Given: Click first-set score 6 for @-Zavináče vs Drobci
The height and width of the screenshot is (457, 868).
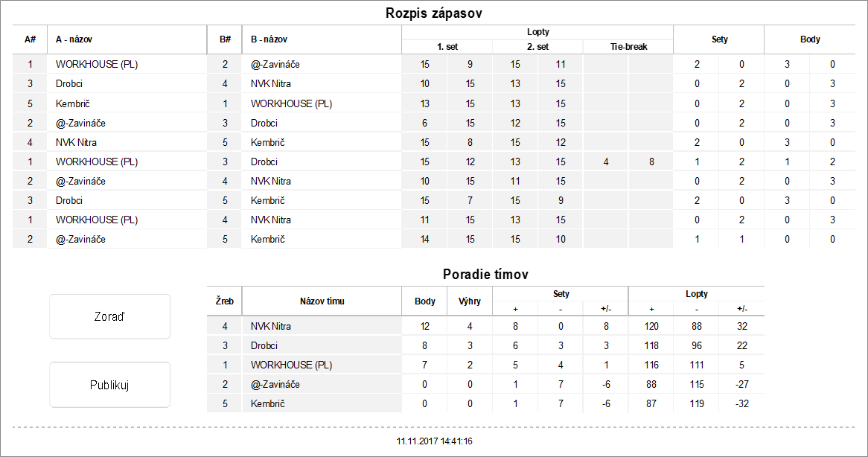Looking at the screenshot, I should (x=424, y=123).
